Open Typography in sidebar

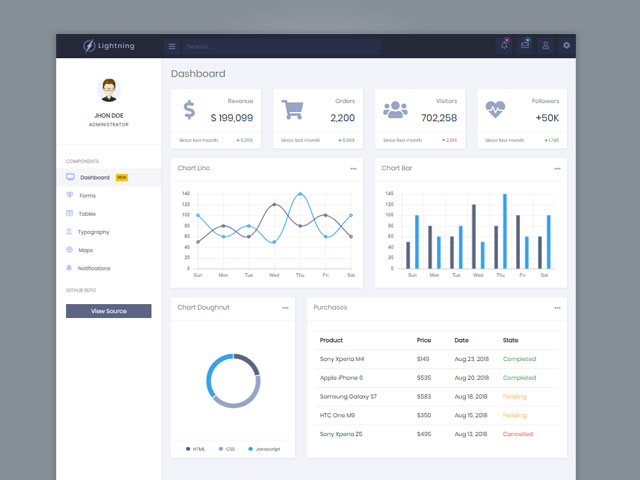click(x=93, y=232)
